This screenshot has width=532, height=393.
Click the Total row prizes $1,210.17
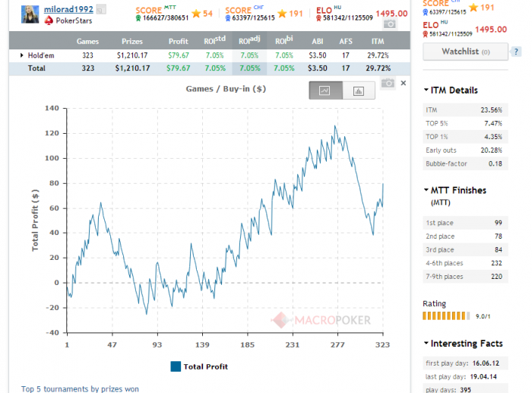click(x=132, y=68)
